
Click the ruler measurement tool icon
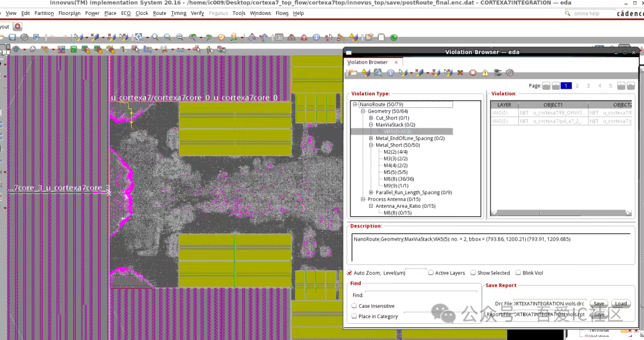click(45, 49)
